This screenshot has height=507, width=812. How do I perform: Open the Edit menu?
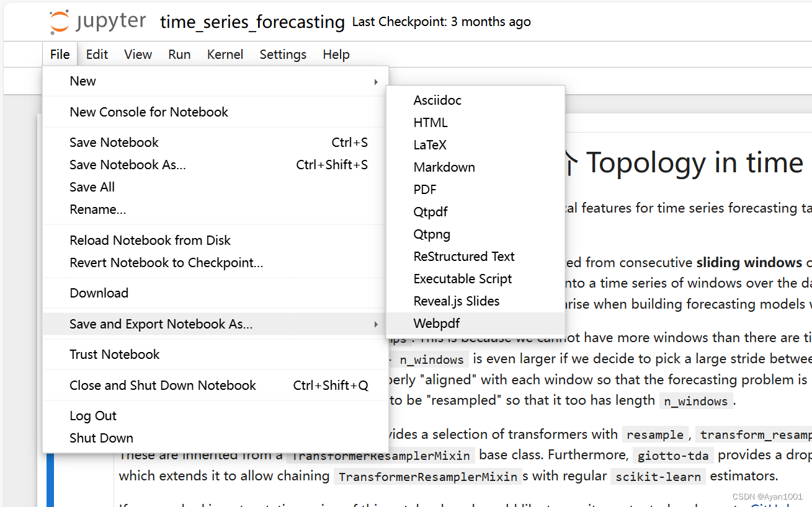pos(97,55)
